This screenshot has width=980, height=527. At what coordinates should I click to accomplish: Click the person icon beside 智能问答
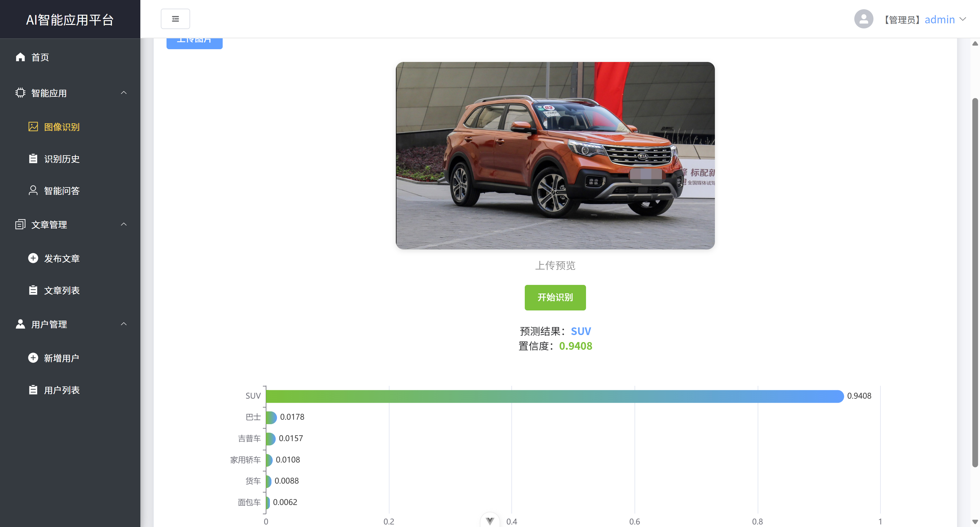(33, 190)
